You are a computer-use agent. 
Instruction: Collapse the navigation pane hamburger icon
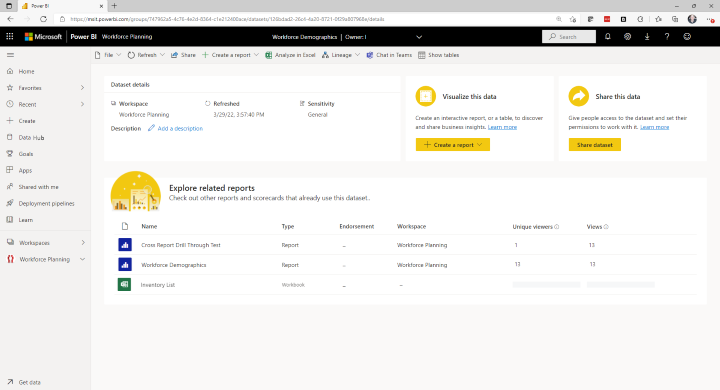point(10,55)
